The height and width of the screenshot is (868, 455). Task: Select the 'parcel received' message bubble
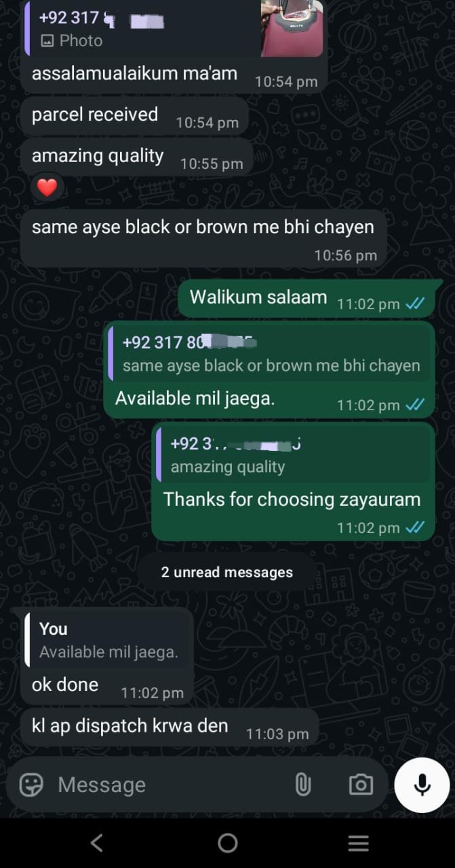tap(134, 116)
